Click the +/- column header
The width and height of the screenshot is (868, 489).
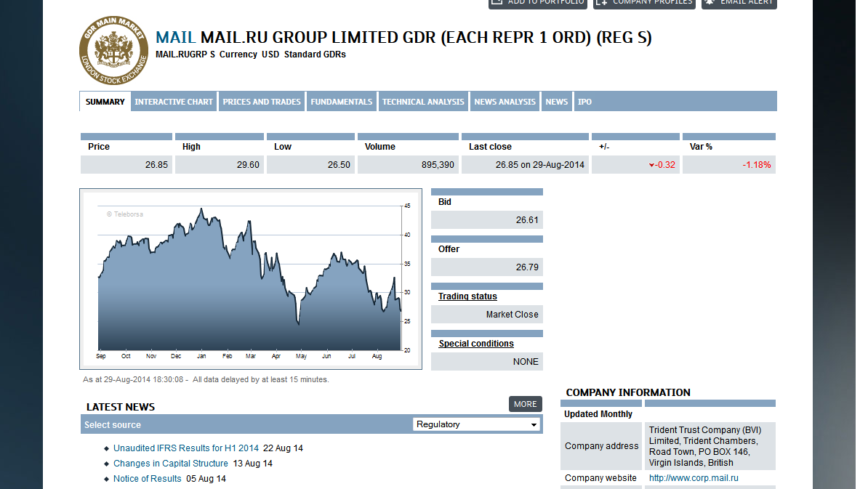604,147
